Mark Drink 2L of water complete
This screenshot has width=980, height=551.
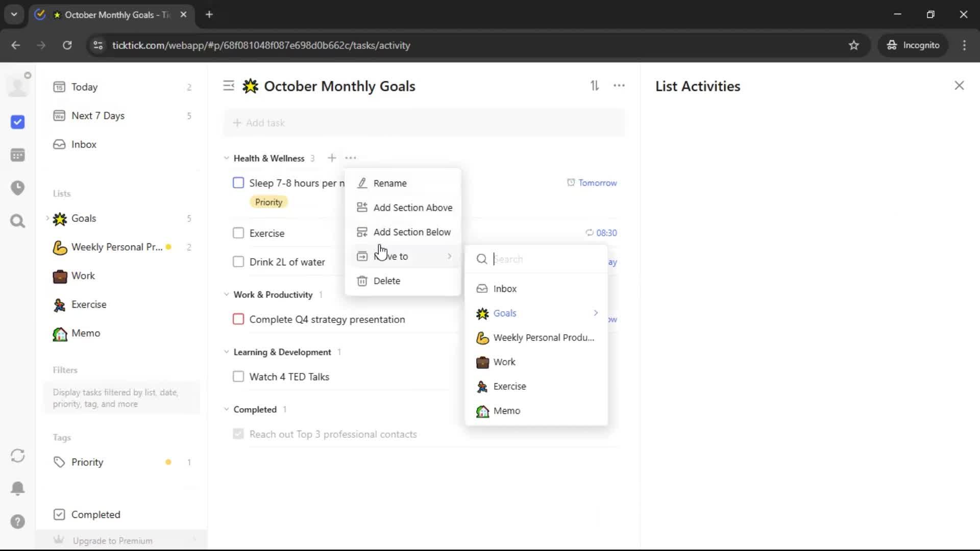pyautogui.click(x=238, y=262)
